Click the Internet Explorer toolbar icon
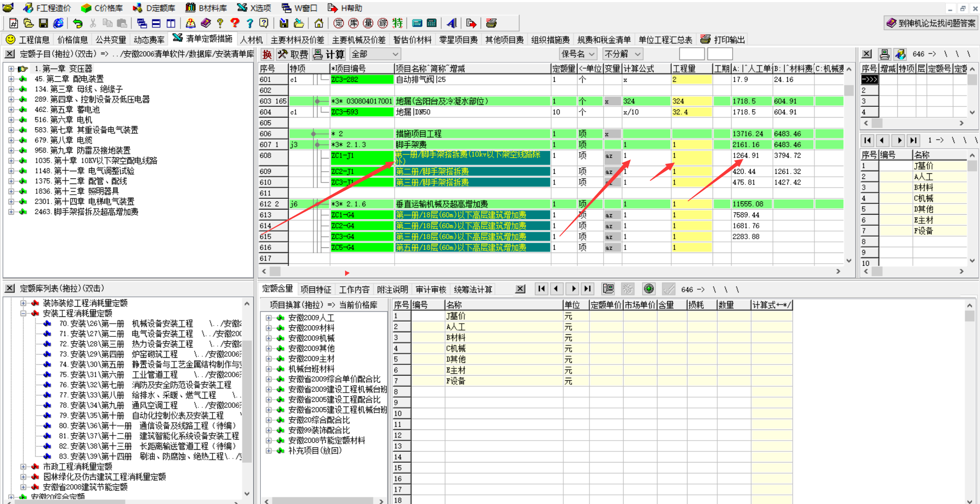Viewport: 980px width, 504px height. 58,24
